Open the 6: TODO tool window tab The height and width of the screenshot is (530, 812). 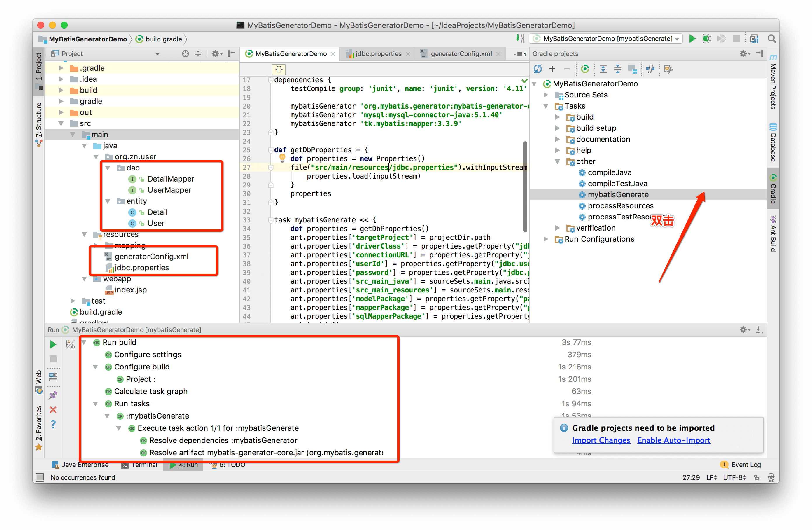coord(227,465)
